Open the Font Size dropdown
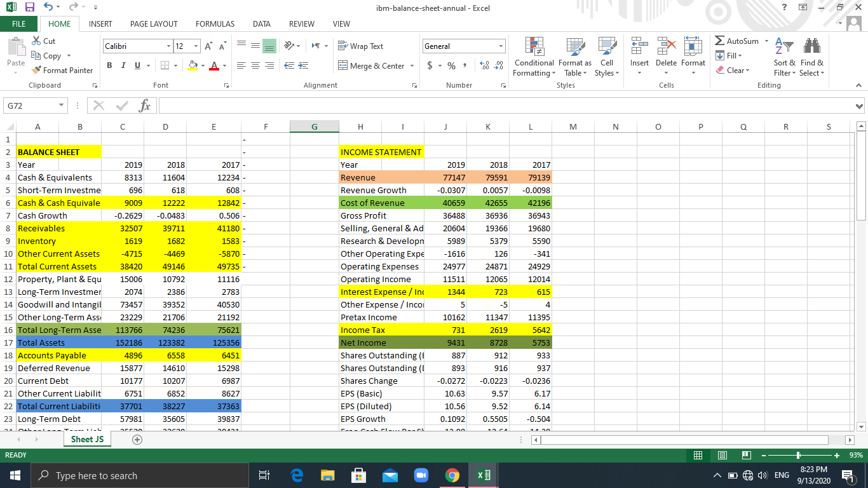Screen dimensions: 868x488 point(195,46)
